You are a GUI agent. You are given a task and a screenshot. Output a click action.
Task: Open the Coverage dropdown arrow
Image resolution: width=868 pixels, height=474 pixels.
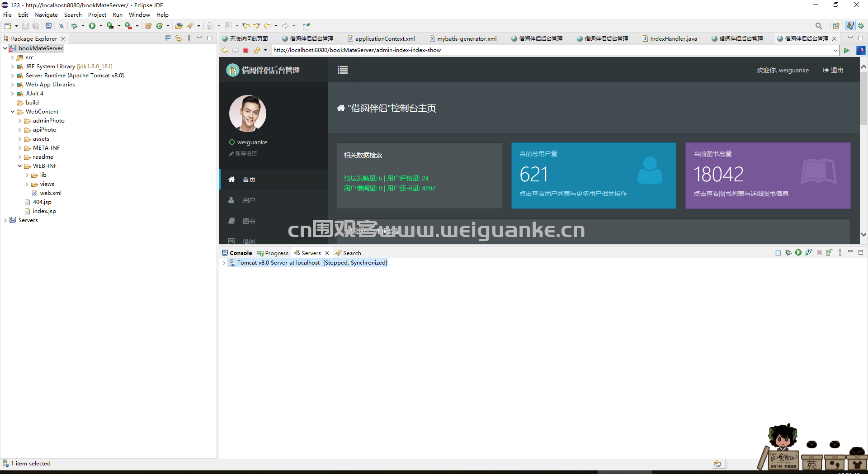coord(119,26)
